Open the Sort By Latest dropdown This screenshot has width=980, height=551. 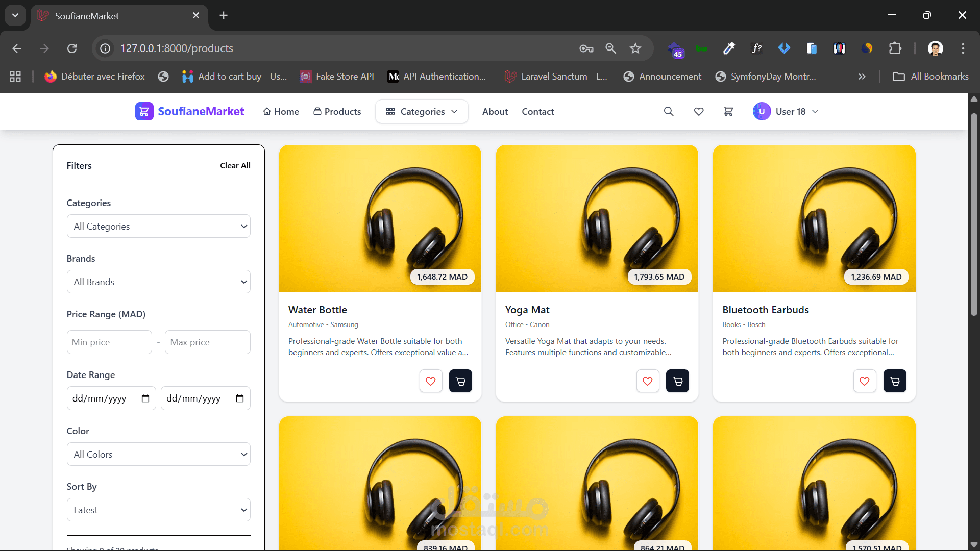pyautogui.click(x=158, y=510)
